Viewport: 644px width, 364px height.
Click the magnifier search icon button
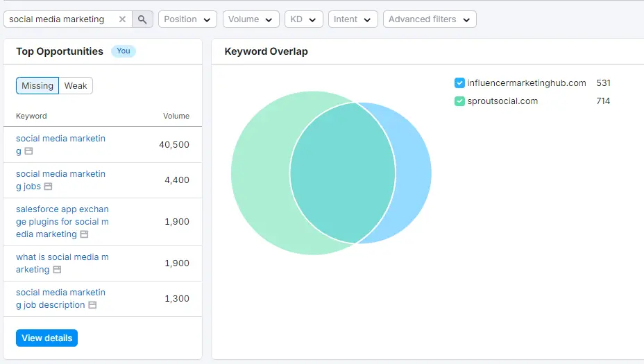click(142, 19)
